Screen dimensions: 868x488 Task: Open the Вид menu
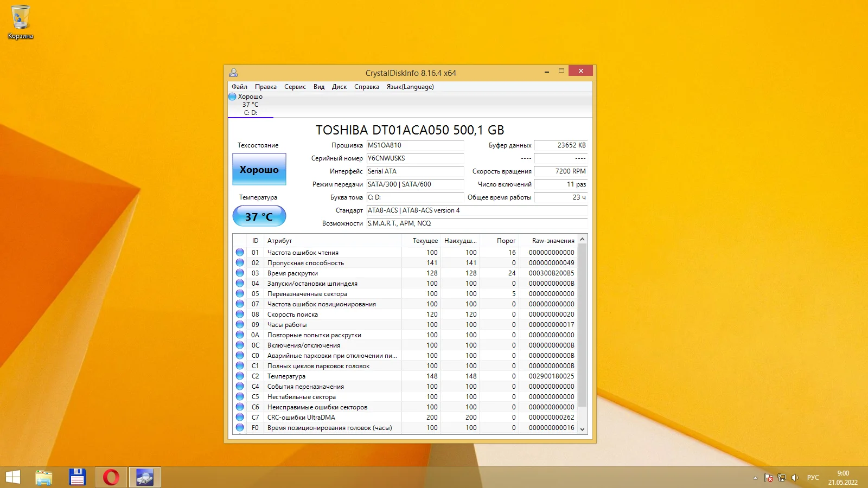[319, 87]
